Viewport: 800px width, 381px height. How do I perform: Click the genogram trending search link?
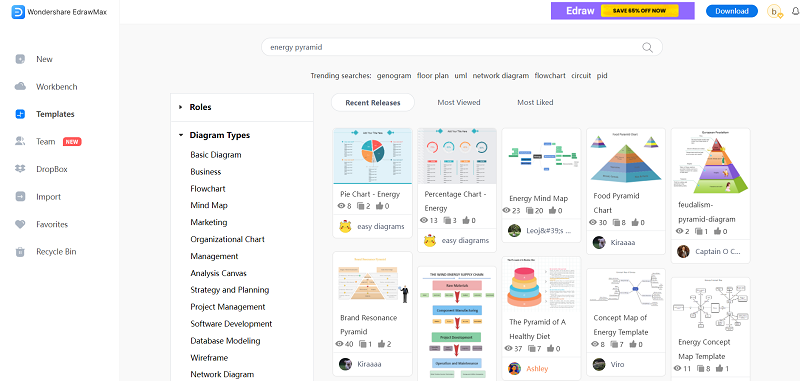pos(394,75)
